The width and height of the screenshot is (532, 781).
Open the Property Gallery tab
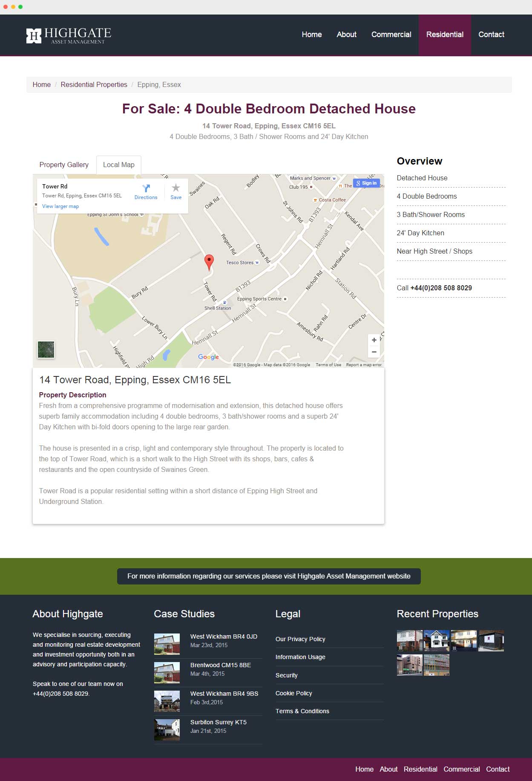tap(64, 165)
